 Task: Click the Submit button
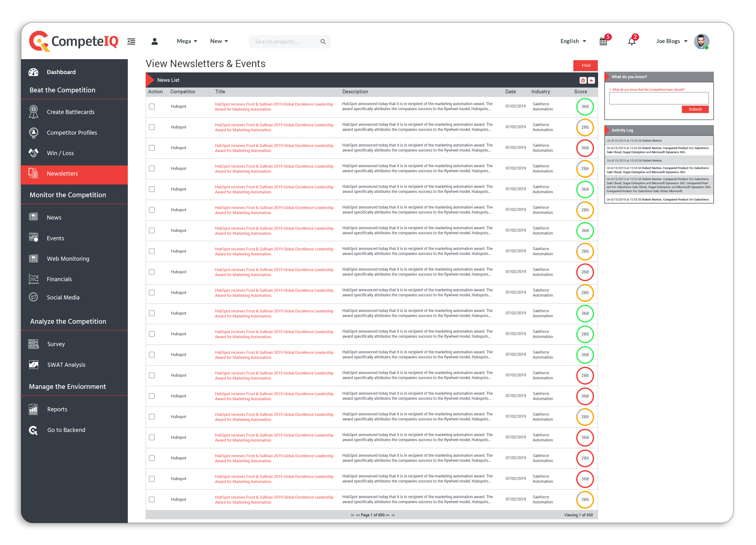(695, 109)
